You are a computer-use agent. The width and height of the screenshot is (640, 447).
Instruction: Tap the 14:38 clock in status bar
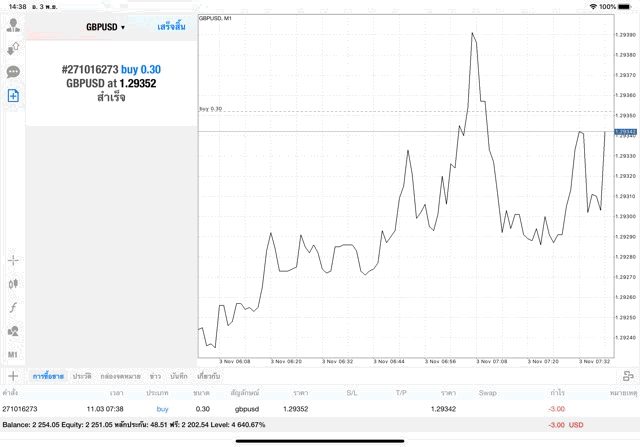(x=17, y=7)
